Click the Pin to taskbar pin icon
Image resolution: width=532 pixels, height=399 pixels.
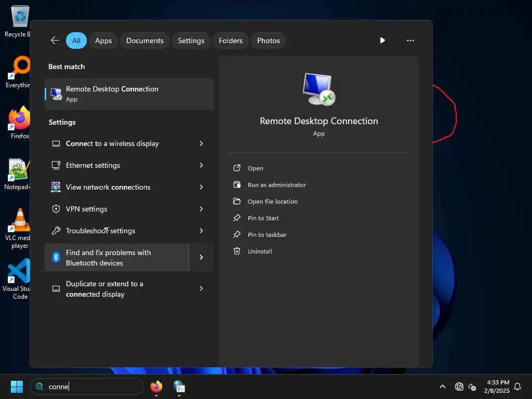coord(237,234)
